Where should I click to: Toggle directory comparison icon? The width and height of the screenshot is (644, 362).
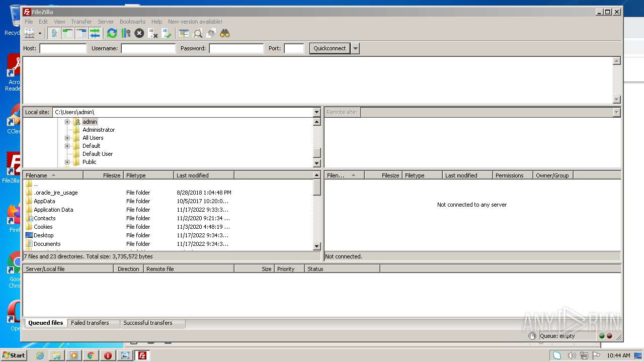pyautogui.click(x=198, y=33)
